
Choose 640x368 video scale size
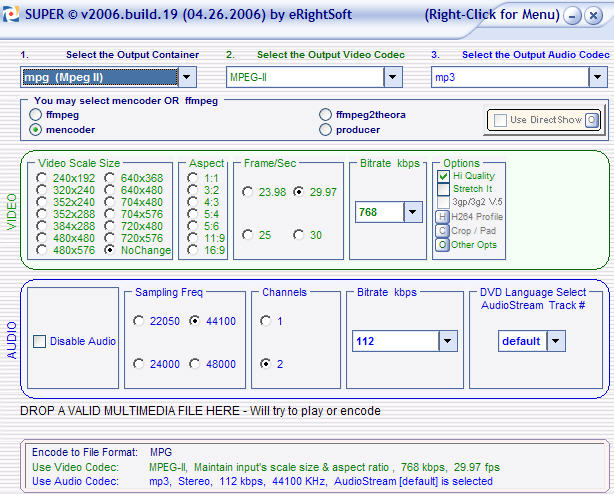pos(110,178)
